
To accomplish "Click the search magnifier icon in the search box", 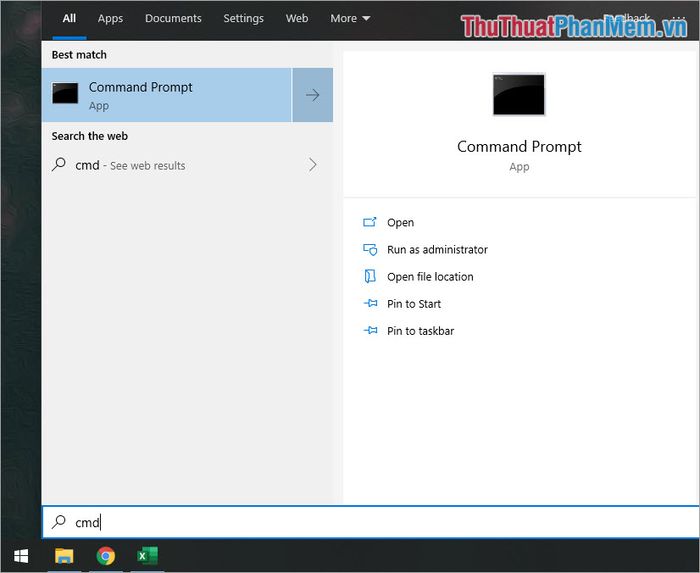I will click(x=58, y=521).
